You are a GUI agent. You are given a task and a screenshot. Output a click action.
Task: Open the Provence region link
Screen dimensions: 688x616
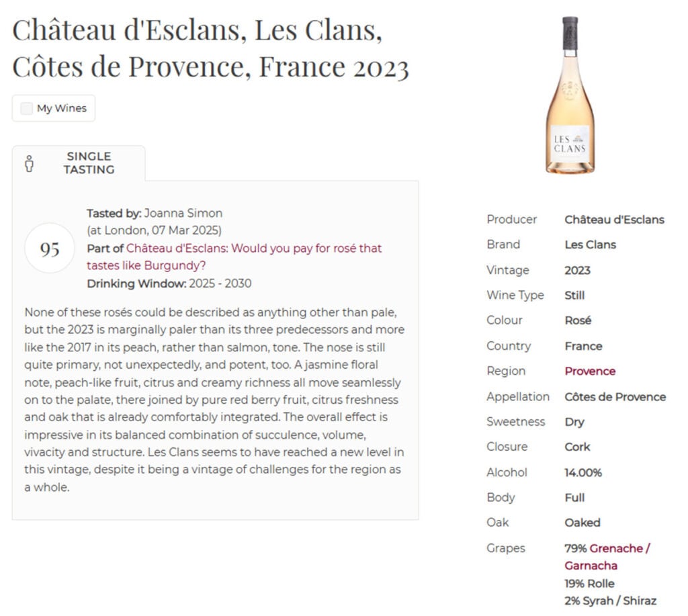click(x=590, y=371)
